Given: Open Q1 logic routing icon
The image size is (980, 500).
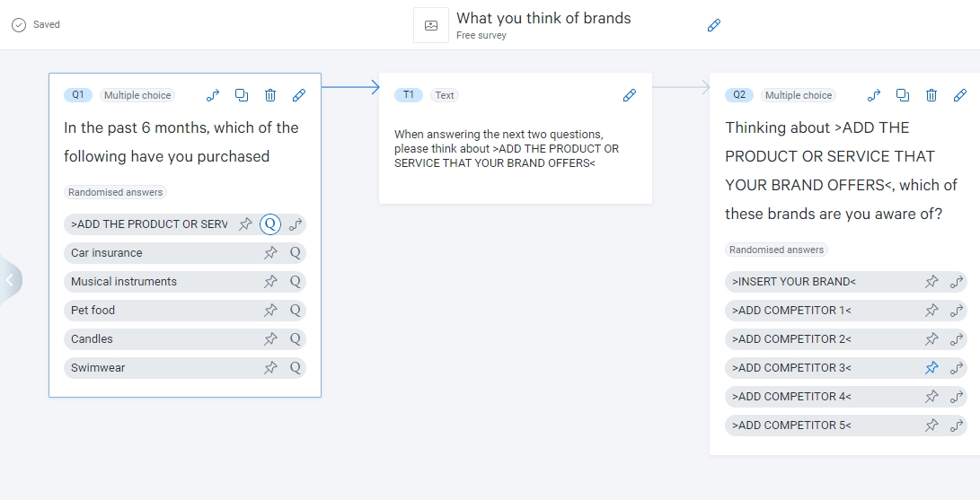Looking at the screenshot, I should tap(213, 95).
